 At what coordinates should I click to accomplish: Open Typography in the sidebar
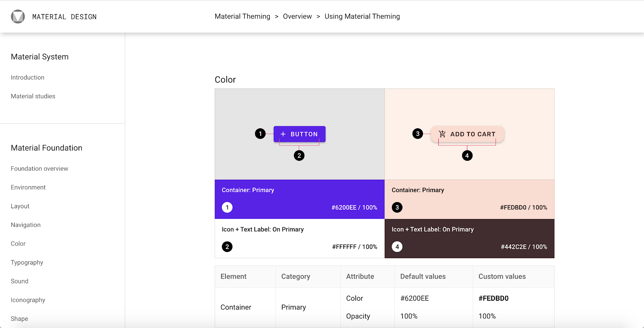click(x=27, y=262)
